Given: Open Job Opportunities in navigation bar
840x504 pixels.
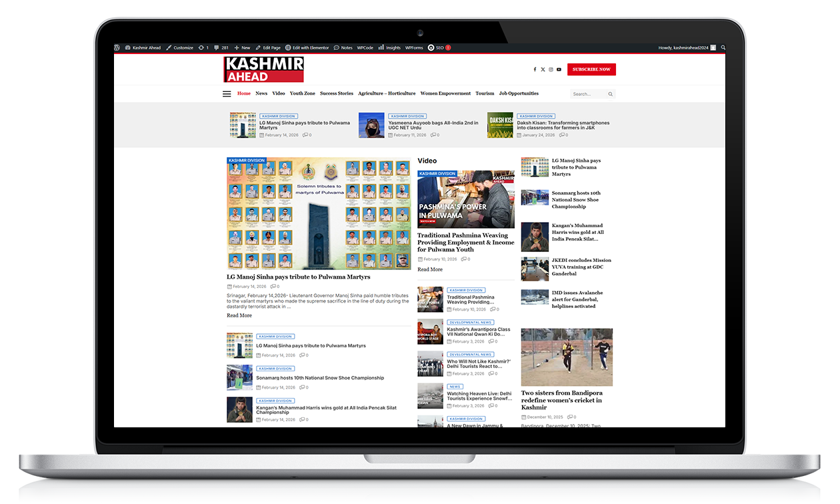Looking at the screenshot, I should [519, 93].
